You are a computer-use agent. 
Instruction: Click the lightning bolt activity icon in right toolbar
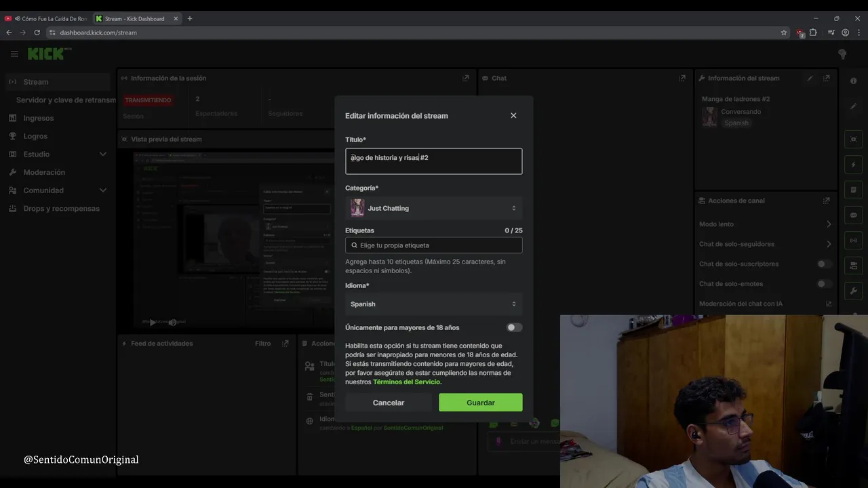[x=854, y=165]
